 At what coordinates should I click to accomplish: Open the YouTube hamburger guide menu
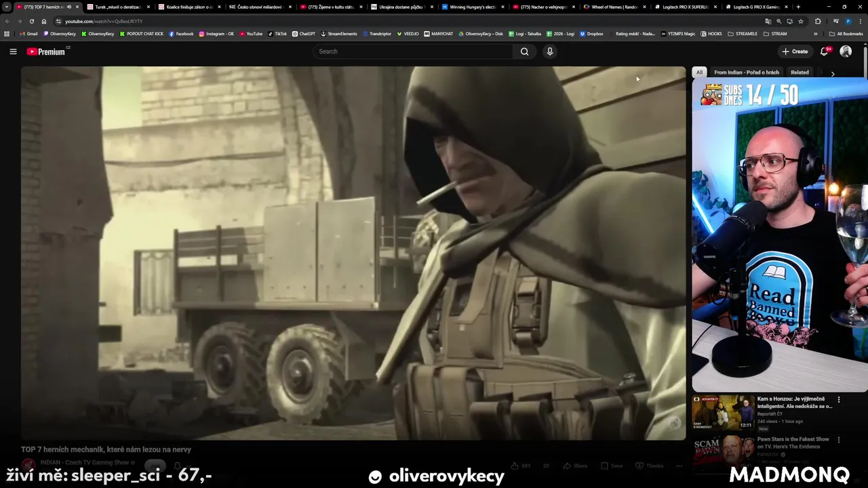coord(13,52)
